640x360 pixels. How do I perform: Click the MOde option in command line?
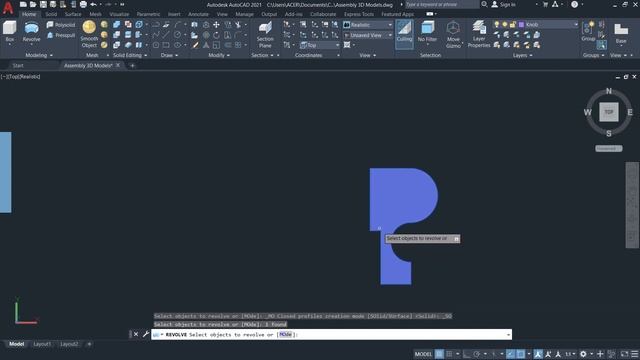(x=286, y=335)
